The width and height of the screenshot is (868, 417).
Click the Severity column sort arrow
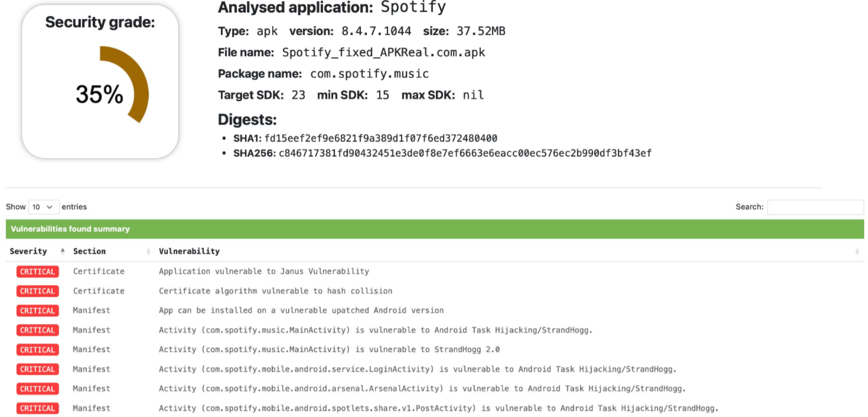pyautogui.click(x=63, y=251)
